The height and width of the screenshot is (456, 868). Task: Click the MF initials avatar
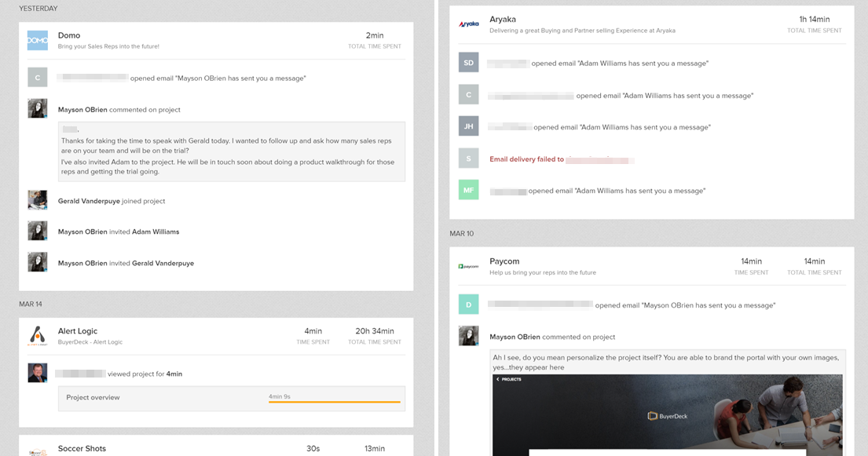pos(468,190)
